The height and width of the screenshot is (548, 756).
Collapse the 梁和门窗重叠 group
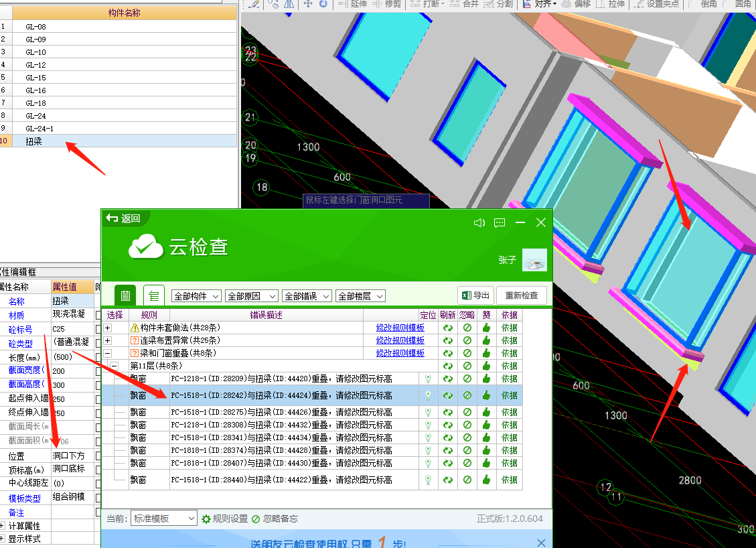108,354
